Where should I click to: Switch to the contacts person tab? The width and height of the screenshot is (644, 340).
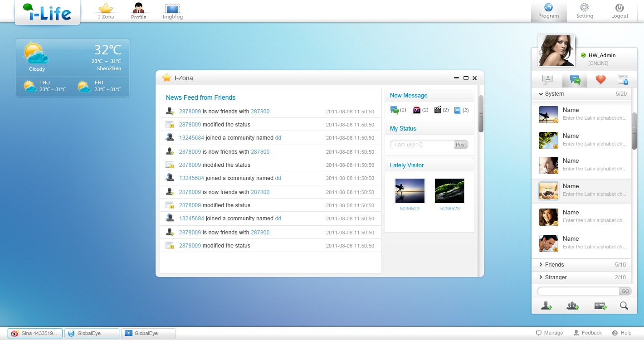(x=548, y=80)
